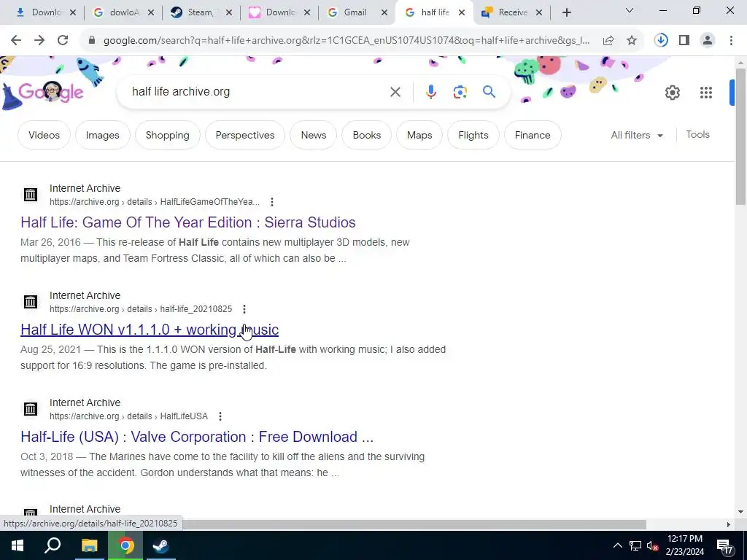
Task: Open the Tools search options
Action: (697, 135)
